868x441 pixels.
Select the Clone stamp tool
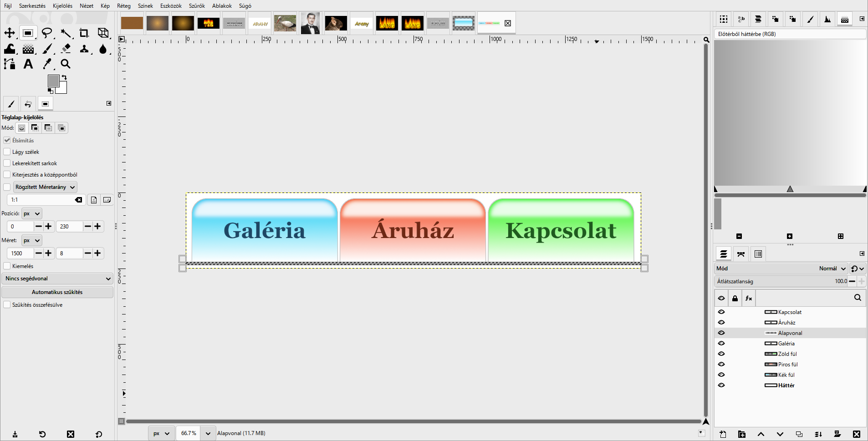84,49
